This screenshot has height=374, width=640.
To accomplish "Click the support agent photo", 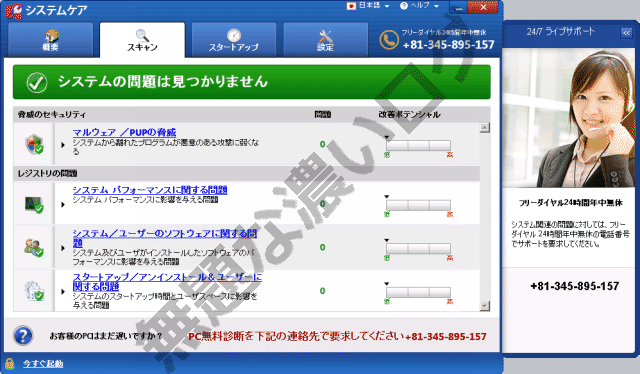I will click(x=570, y=118).
